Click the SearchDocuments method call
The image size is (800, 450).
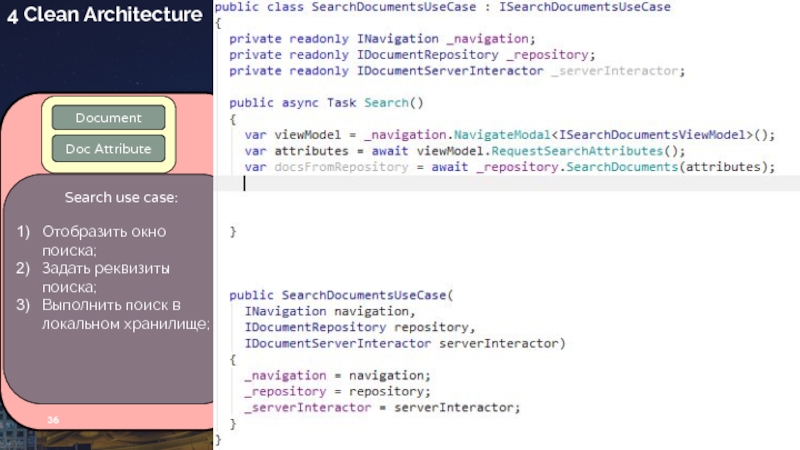click(622, 167)
